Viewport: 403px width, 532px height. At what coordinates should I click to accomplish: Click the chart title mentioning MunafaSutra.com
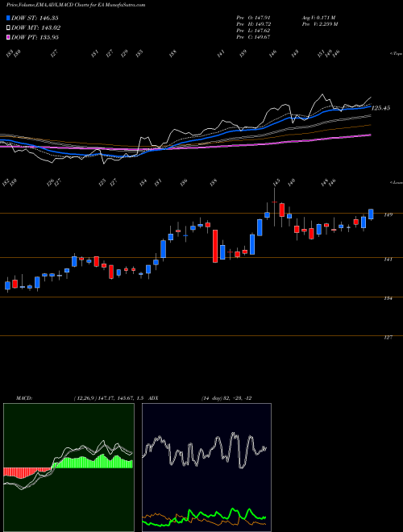[x=76, y=5]
